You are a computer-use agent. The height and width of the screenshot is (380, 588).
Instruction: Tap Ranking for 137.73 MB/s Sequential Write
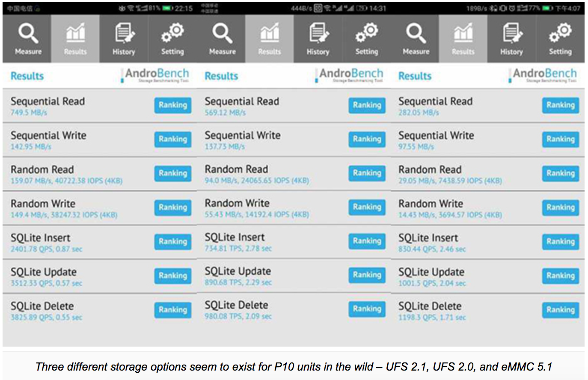(367, 139)
